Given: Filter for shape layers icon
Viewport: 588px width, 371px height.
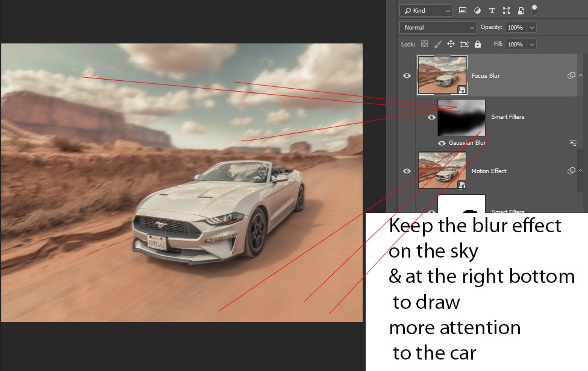Looking at the screenshot, I should [x=506, y=11].
